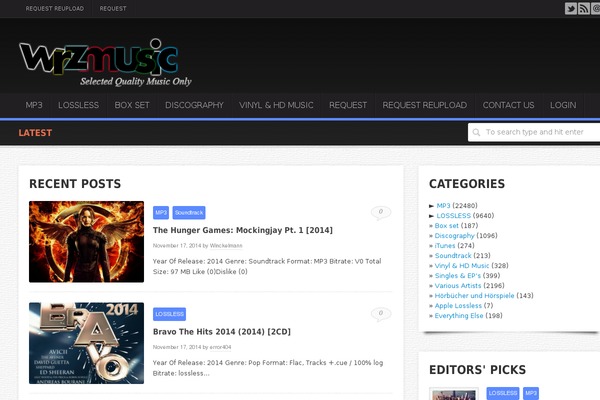Screen dimensions: 600x400
Task: Open comment bubble for Bravo The Hits post
Action: 380,314
